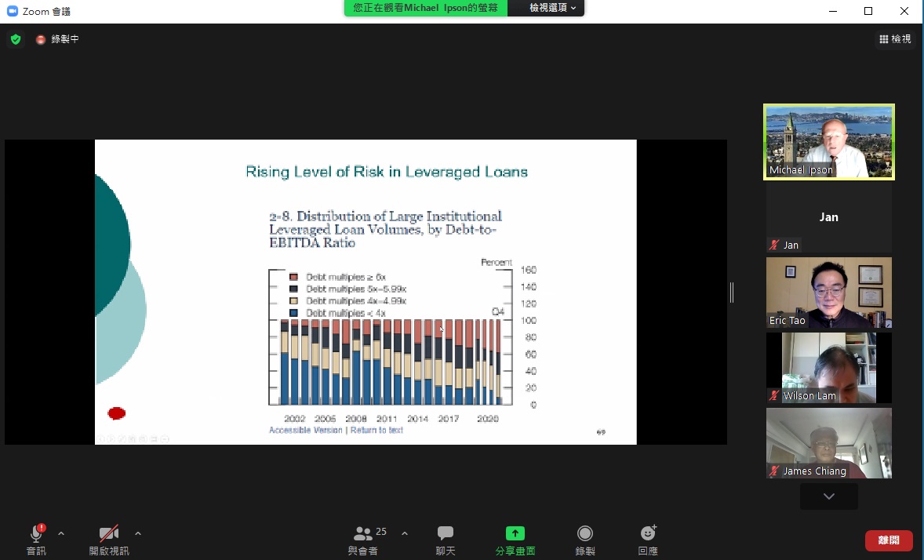Viewport: 924px width, 560px height.
Task: Click the Accessible Version link on slide
Action: (305, 430)
